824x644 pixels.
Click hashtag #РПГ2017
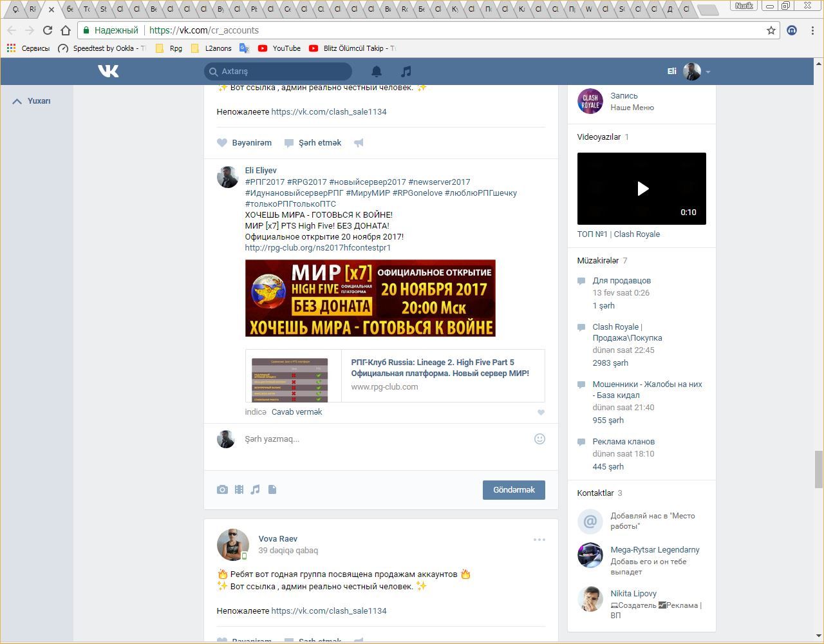point(265,182)
